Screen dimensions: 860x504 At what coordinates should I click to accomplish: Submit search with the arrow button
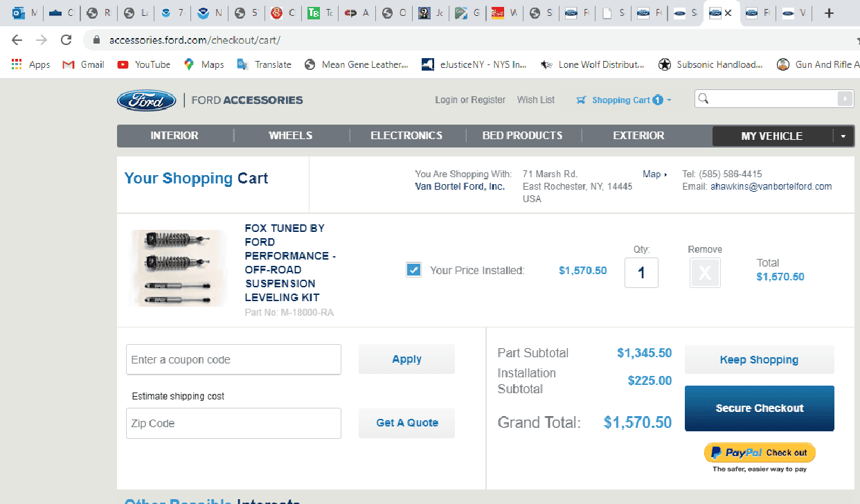(844, 99)
